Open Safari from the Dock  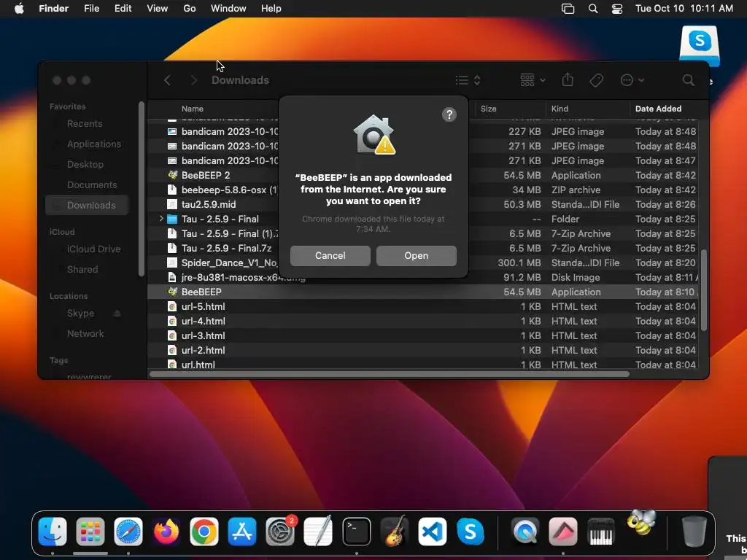(128, 532)
